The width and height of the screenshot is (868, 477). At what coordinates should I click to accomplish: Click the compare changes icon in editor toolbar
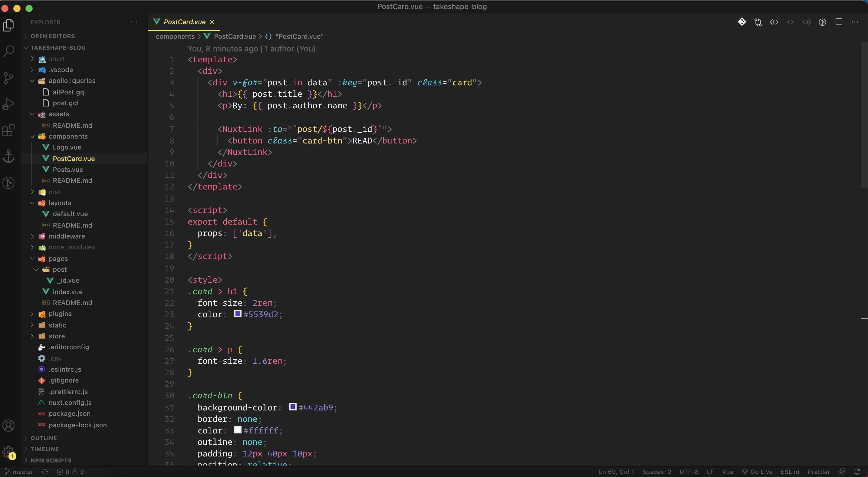pyautogui.click(x=758, y=22)
